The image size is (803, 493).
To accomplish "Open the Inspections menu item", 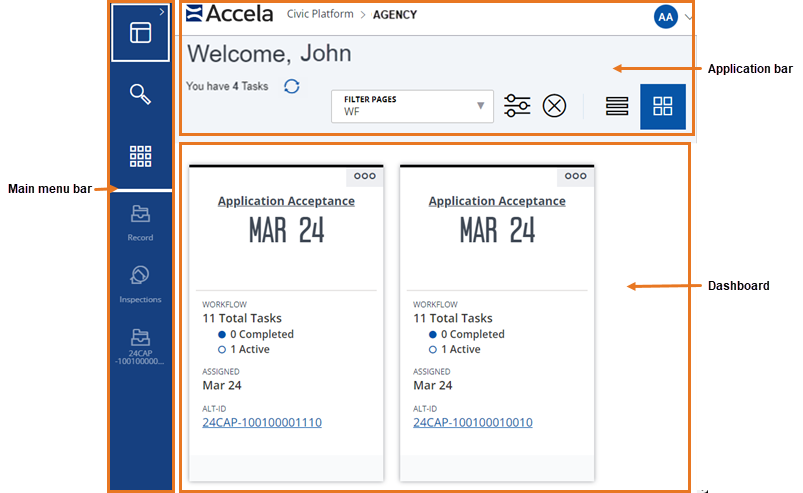I will [140, 284].
